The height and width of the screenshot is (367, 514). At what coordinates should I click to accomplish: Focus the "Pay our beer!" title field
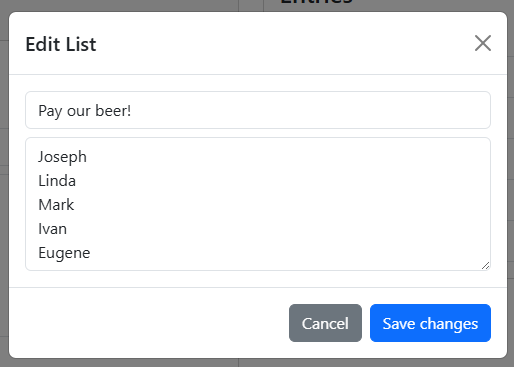pyautogui.click(x=258, y=110)
